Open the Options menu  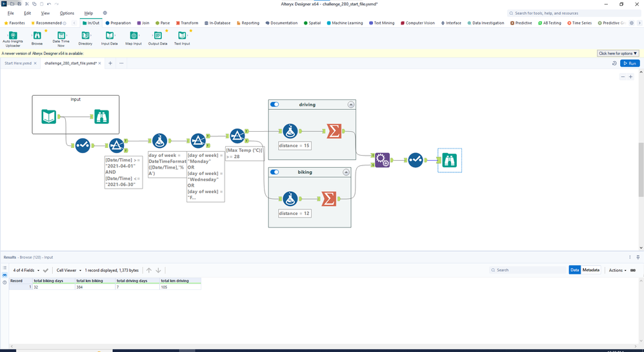click(67, 13)
